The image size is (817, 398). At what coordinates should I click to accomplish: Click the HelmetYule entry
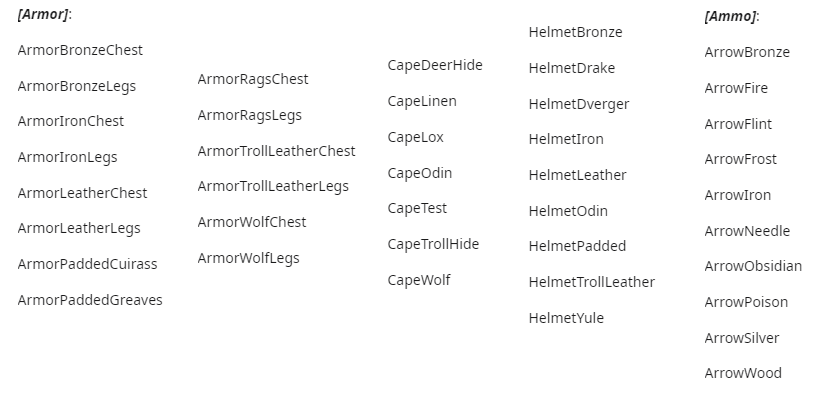tap(566, 318)
